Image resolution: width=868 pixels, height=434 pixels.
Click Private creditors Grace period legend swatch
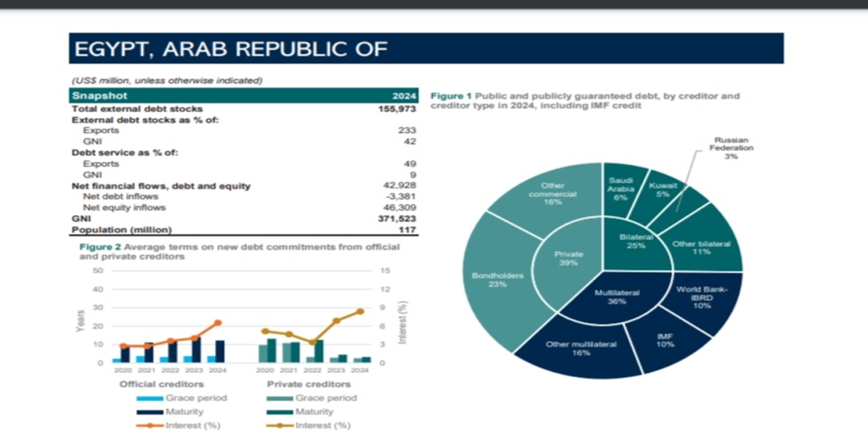click(277, 398)
